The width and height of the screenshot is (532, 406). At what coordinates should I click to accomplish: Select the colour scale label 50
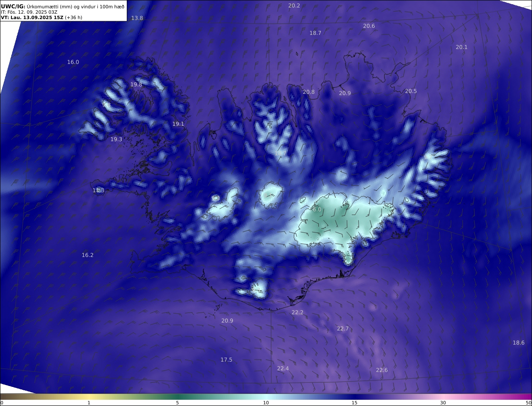[x=529, y=403]
